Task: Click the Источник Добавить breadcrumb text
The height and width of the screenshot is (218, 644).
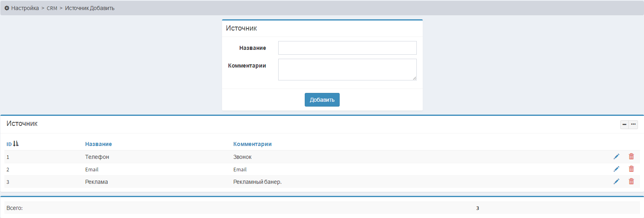Action: click(90, 8)
